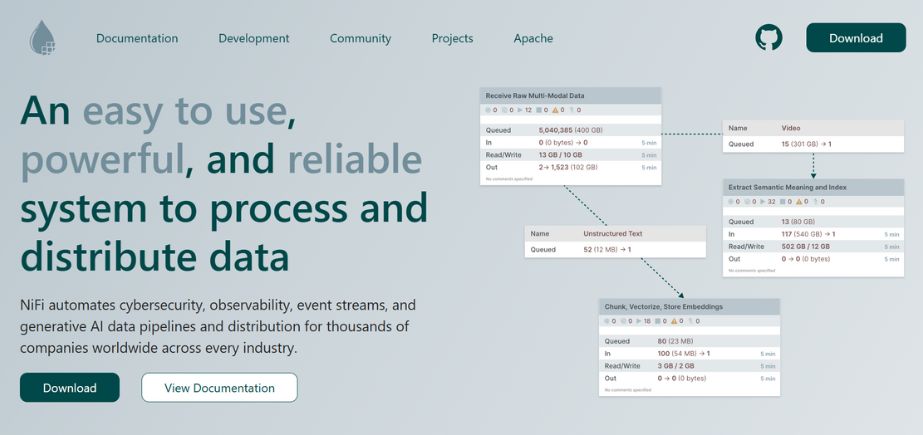Click In value '100 (54 MB) → 1'
Viewport: 923px width, 435px height.
point(683,354)
